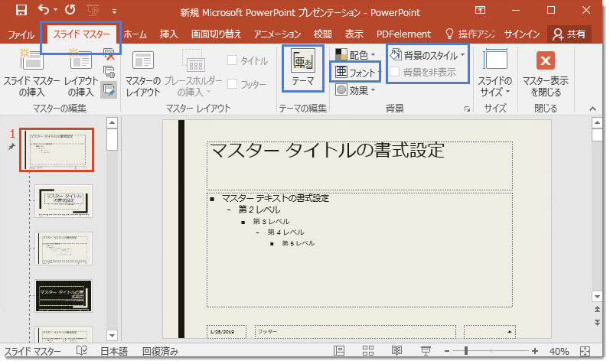Toggle the Title (タイトル) checkbox
610x364 pixels.
click(x=233, y=61)
